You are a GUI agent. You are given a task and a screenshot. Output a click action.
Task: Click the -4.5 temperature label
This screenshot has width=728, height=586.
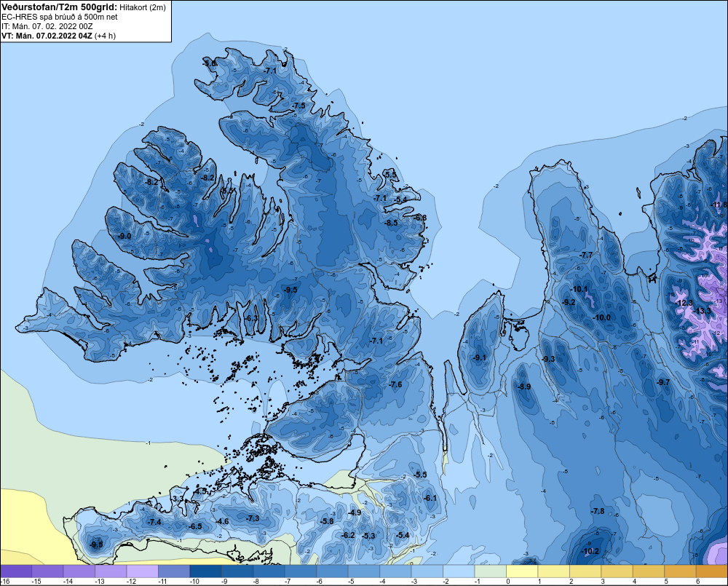pyautogui.click(x=201, y=491)
